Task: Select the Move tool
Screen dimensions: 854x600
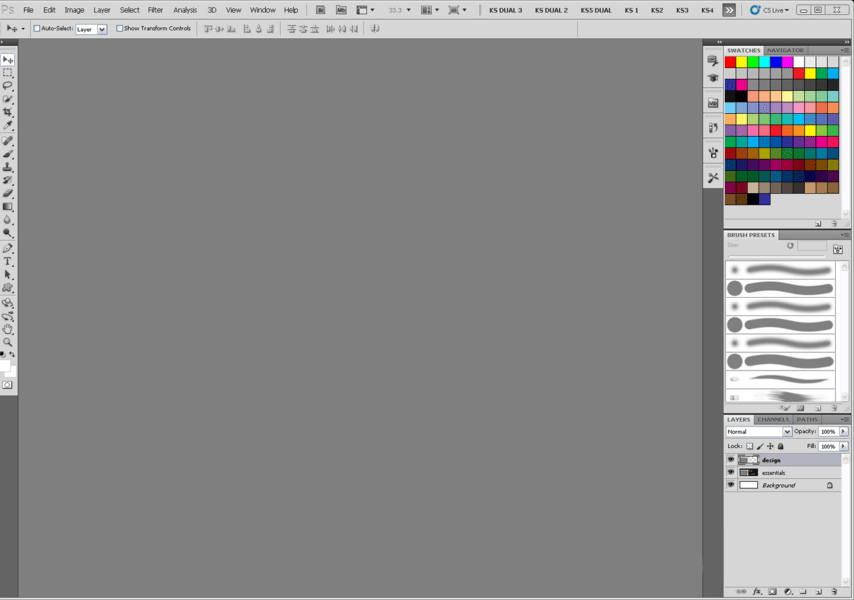Action: (x=8, y=61)
